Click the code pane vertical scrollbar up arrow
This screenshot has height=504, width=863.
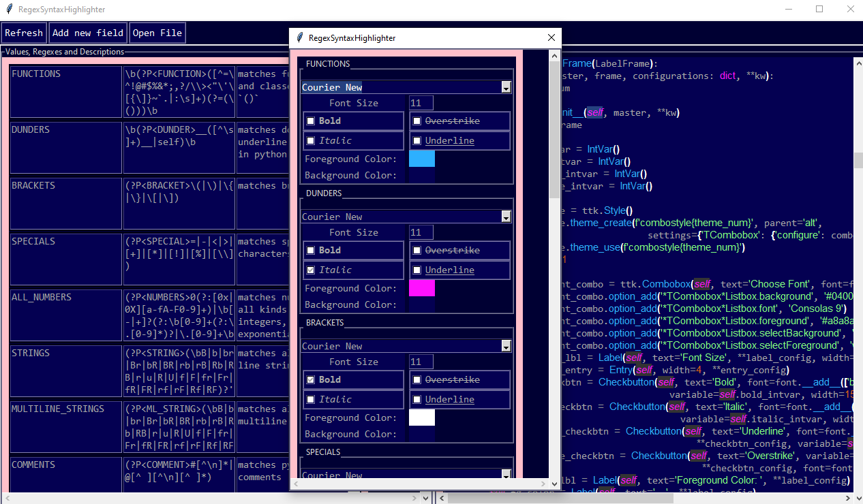(x=858, y=62)
